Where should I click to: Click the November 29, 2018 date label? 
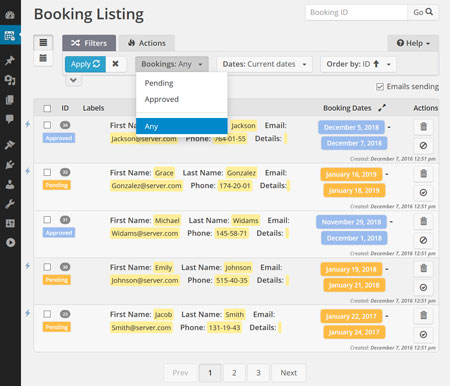click(351, 222)
